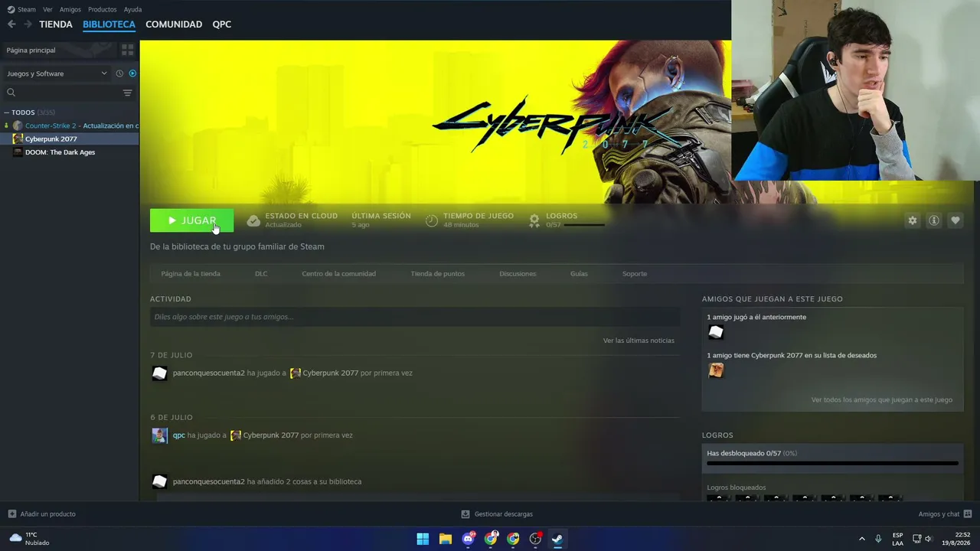980x551 pixels.
Task: Open the Juegos y Software dropdown
Action: coord(57,73)
